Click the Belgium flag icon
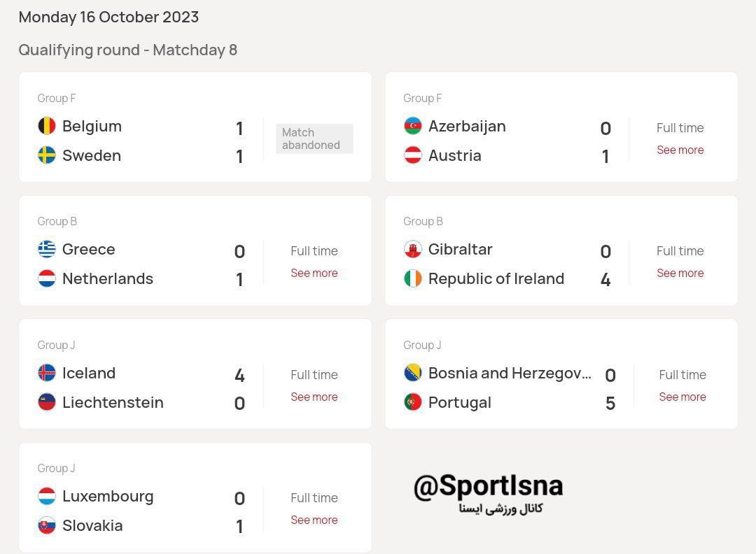 tap(47, 126)
